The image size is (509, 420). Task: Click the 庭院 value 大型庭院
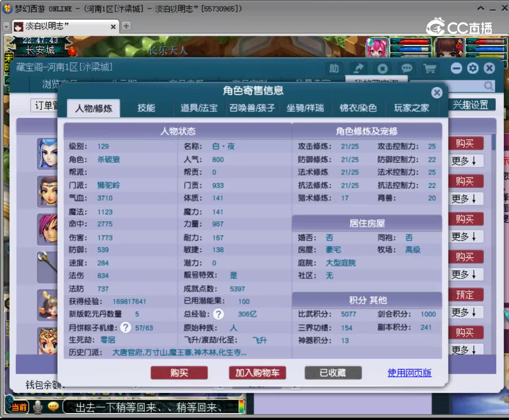pos(341,263)
